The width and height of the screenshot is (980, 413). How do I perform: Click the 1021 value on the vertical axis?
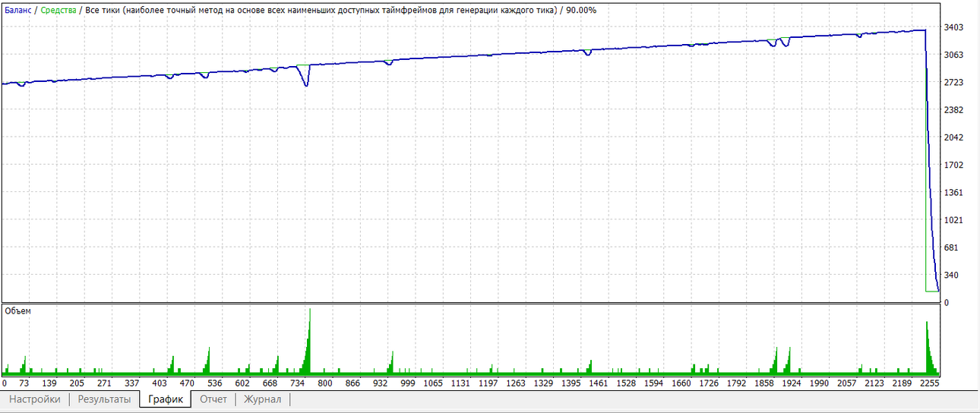956,220
